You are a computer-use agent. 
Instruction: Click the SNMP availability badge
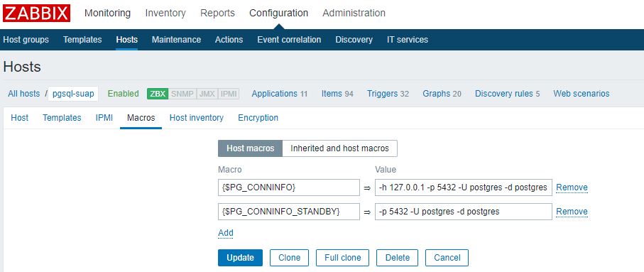182,94
